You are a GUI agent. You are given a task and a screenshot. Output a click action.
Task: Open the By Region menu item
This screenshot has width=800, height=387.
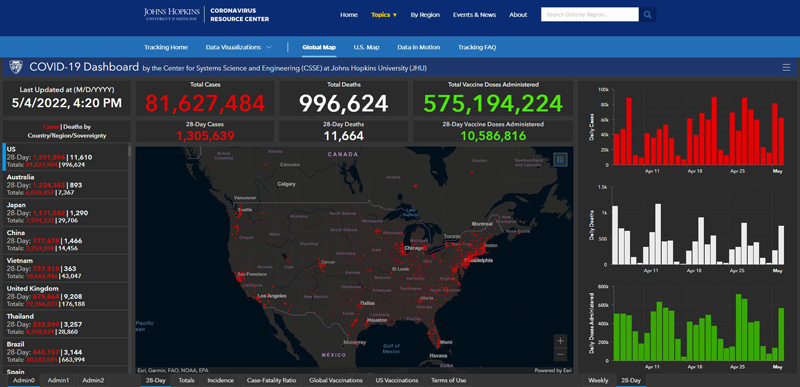pyautogui.click(x=425, y=15)
